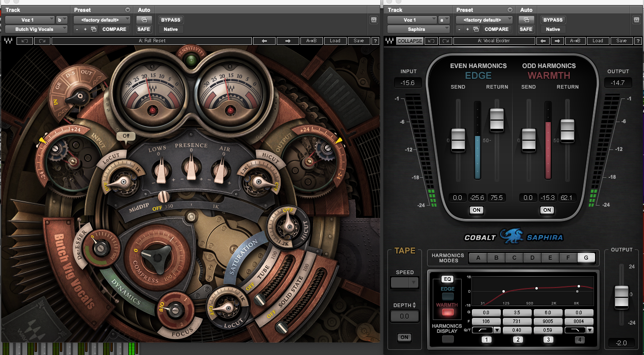The image size is (644, 355).
Task: Toggle the TAPE section ON button
Action: 404,337
